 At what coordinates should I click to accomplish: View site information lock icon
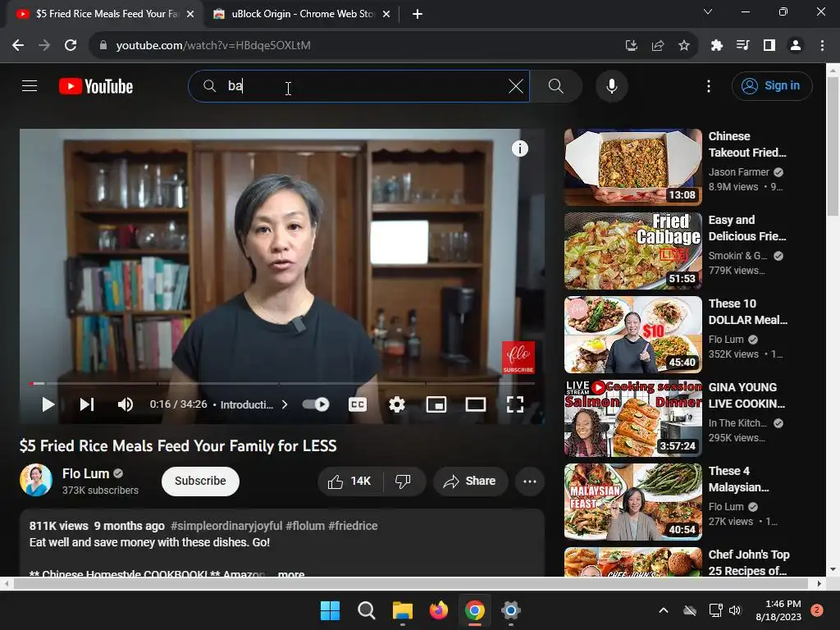tap(103, 46)
